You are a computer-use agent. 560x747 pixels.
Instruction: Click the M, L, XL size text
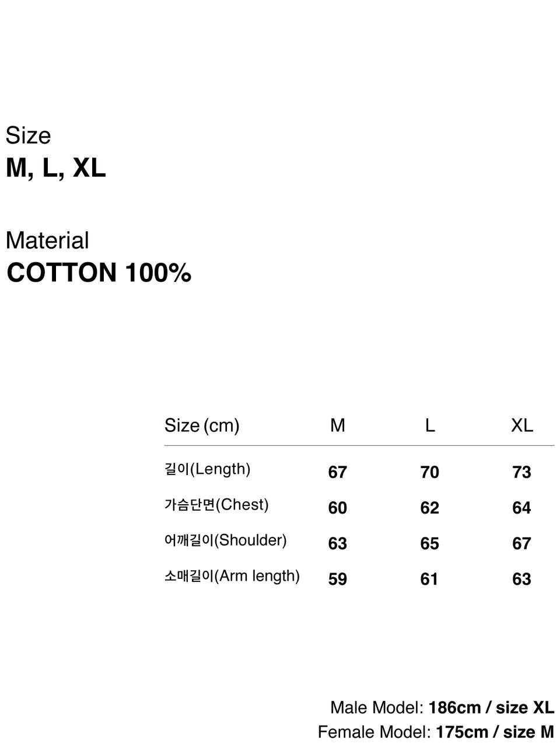[x=56, y=169]
